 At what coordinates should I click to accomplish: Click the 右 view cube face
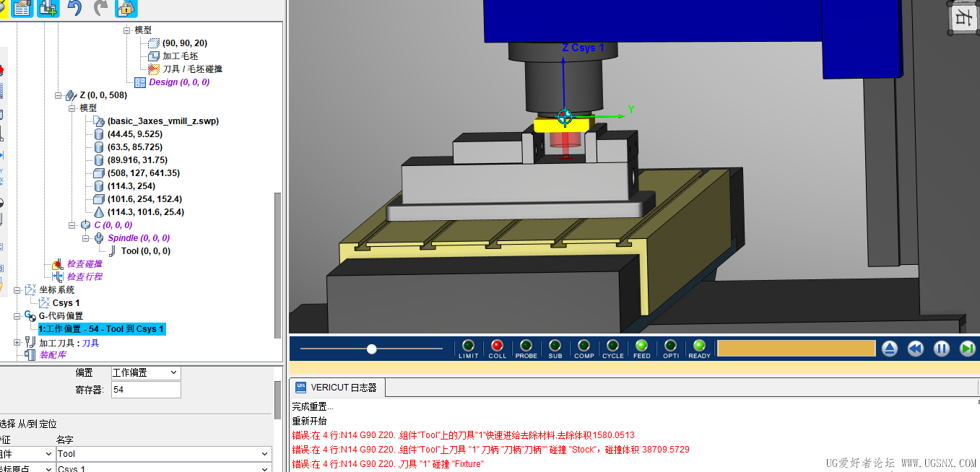point(963,17)
